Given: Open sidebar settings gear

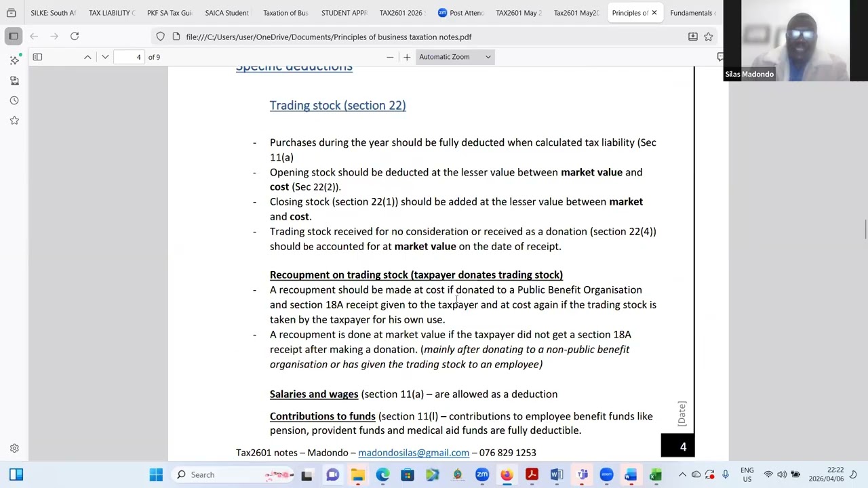Looking at the screenshot, I should tap(14, 448).
